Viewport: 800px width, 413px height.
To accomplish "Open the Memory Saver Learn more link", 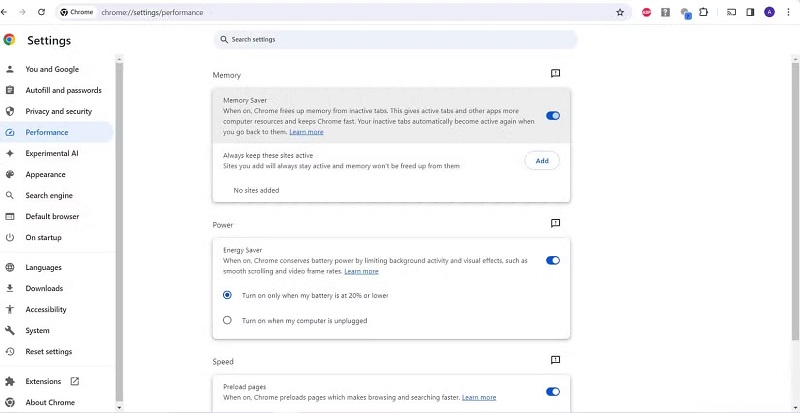I will tap(306, 132).
